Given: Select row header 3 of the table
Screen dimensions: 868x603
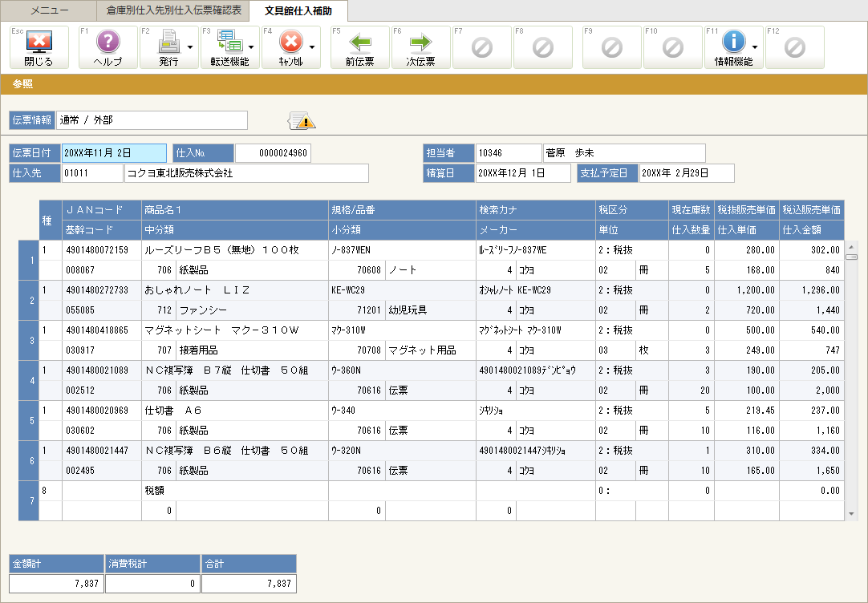Looking at the screenshot, I should tap(29, 340).
